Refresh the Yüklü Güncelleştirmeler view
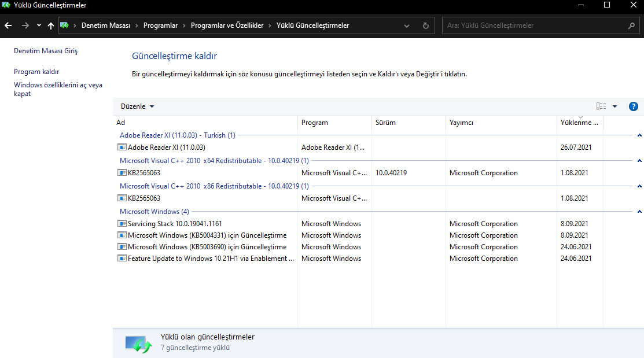The height and width of the screenshot is (358, 644). pos(426,25)
